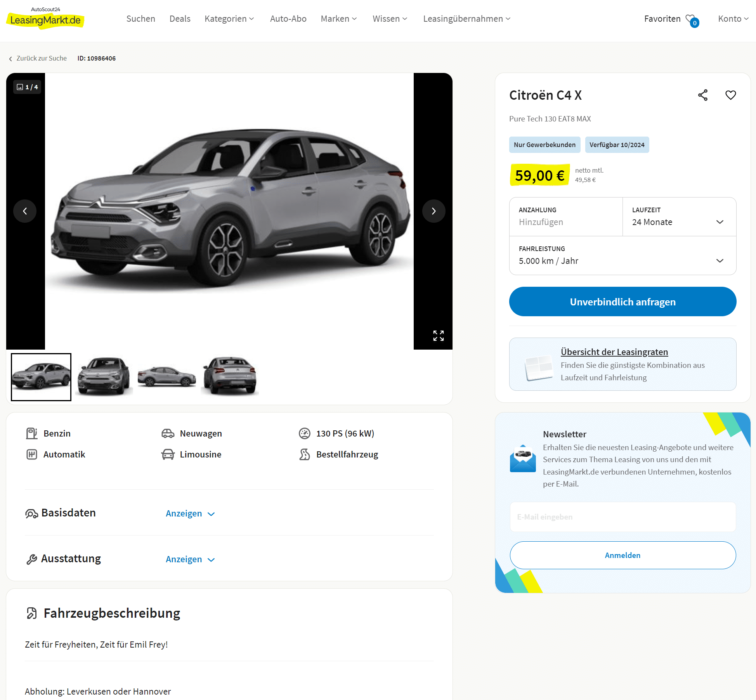Viewport: 756px width, 700px height.
Task: Open Laufzeit 24 Monate dropdown
Action: [679, 217]
